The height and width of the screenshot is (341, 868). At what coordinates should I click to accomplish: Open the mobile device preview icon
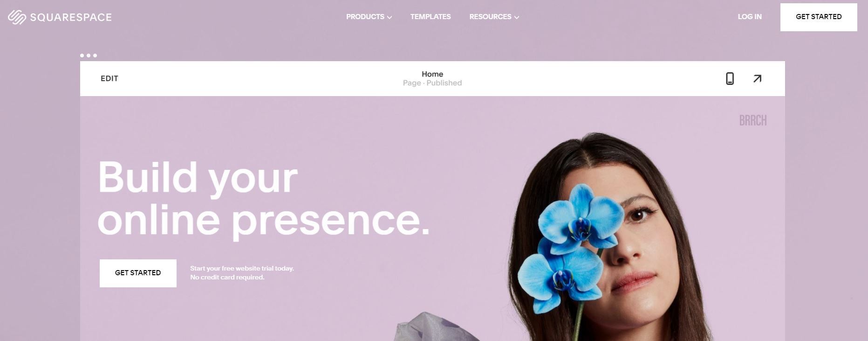pyautogui.click(x=730, y=79)
